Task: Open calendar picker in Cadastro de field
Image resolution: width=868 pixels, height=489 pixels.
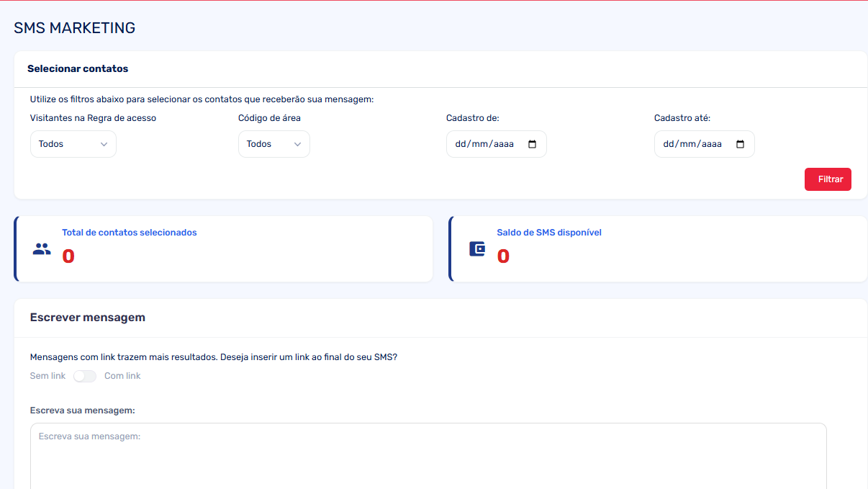Action: pos(533,144)
